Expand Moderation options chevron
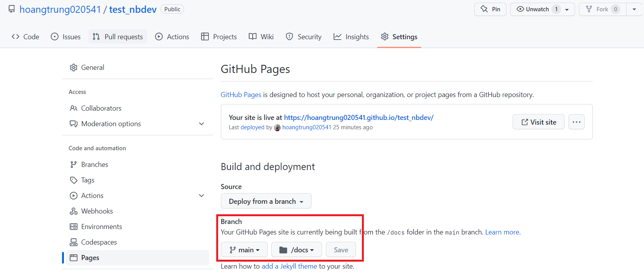The image size is (644, 276). pyautogui.click(x=201, y=123)
